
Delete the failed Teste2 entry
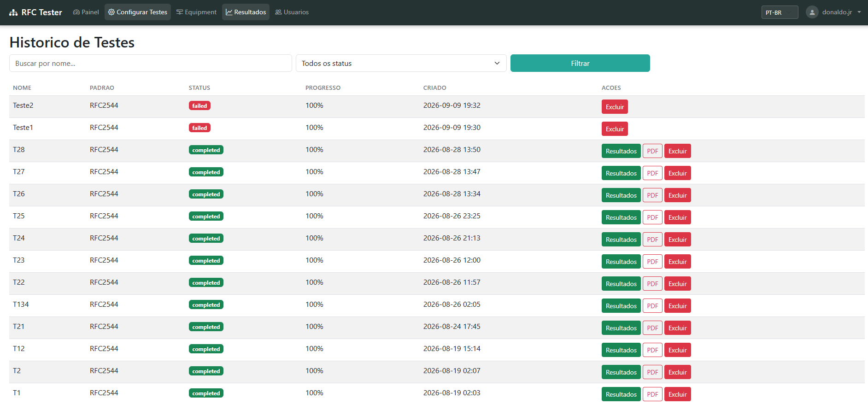(615, 107)
